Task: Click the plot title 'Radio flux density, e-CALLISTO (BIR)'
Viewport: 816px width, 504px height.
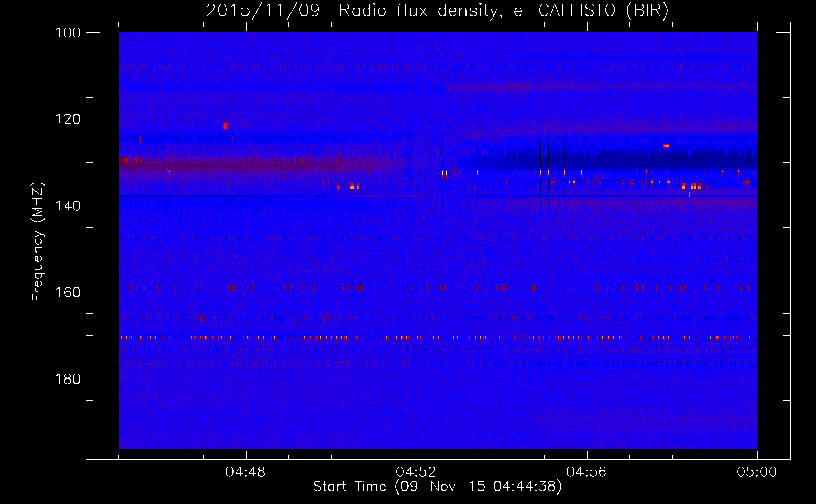Action: [x=503, y=10]
